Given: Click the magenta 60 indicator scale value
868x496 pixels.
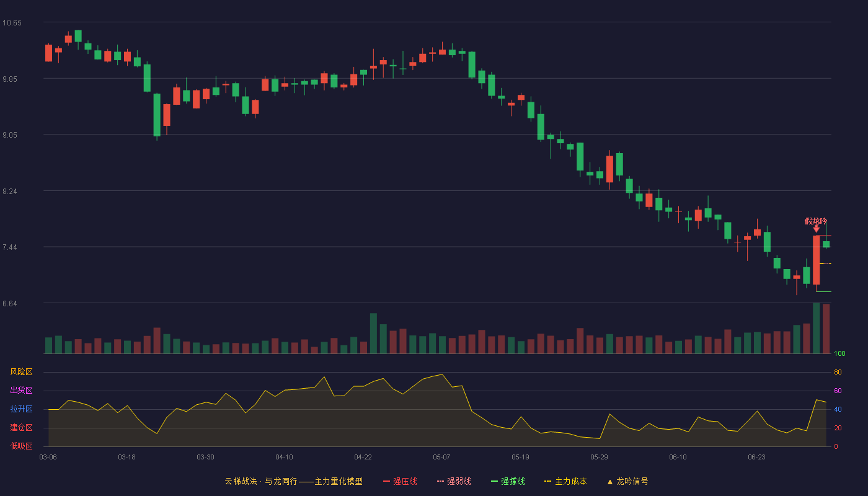Looking at the screenshot, I should [838, 391].
